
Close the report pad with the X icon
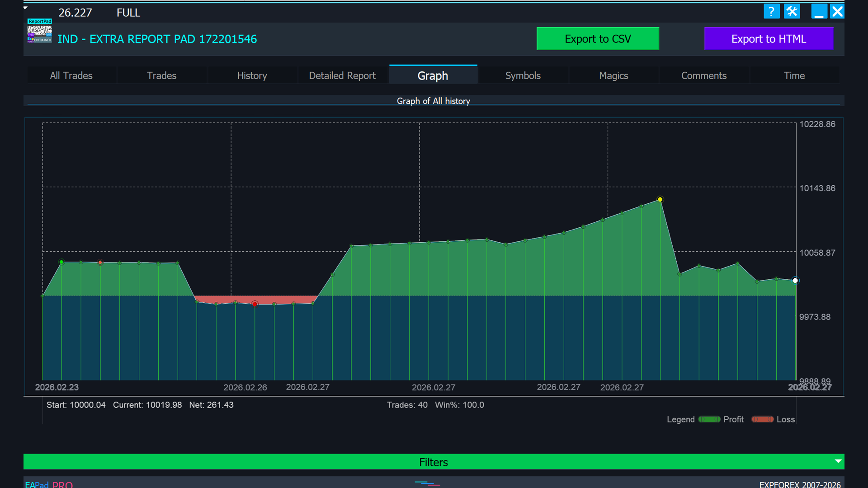pyautogui.click(x=837, y=11)
